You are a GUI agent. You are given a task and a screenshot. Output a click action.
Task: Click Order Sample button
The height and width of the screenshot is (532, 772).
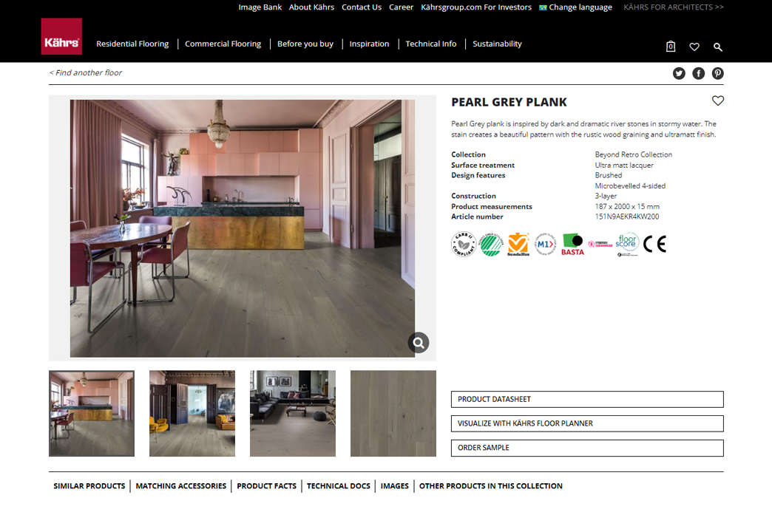(587, 448)
